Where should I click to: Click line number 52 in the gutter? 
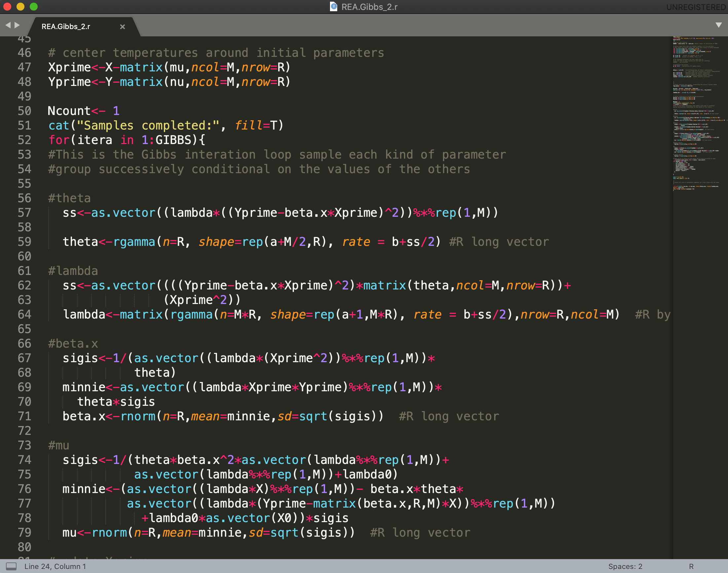(24, 140)
